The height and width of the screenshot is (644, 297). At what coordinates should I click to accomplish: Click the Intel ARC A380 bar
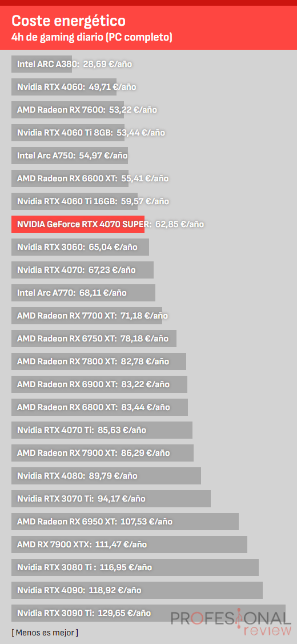42,64
